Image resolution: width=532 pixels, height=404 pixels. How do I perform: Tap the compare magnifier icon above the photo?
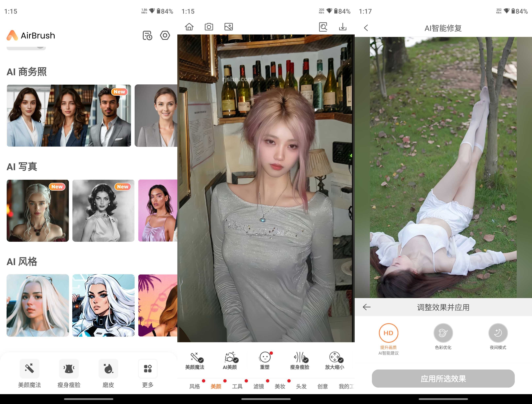pyautogui.click(x=323, y=27)
